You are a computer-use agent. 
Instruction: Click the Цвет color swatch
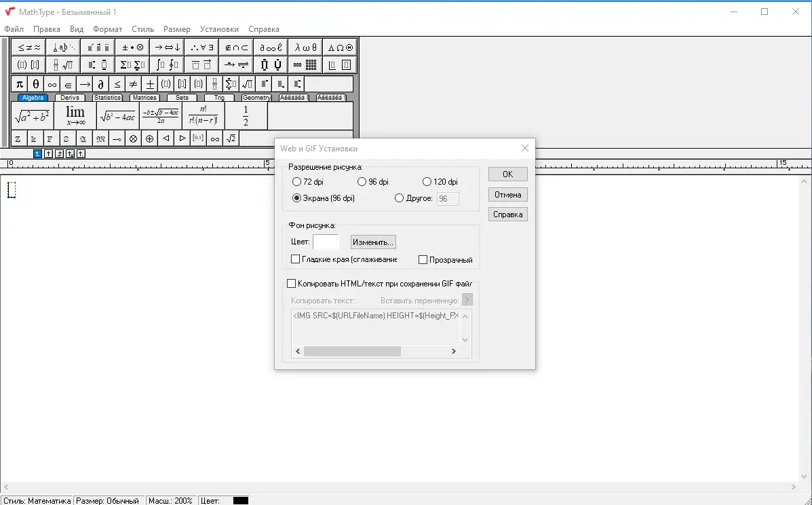click(326, 242)
